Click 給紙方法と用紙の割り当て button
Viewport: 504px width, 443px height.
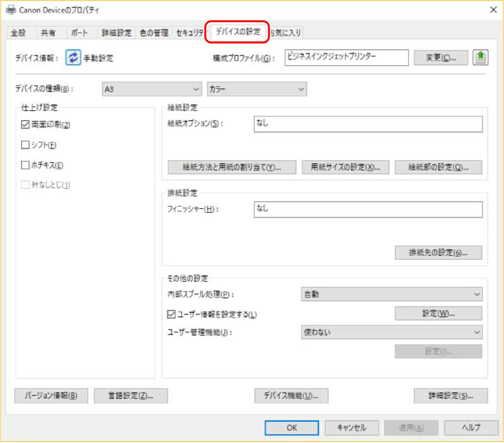coord(232,167)
